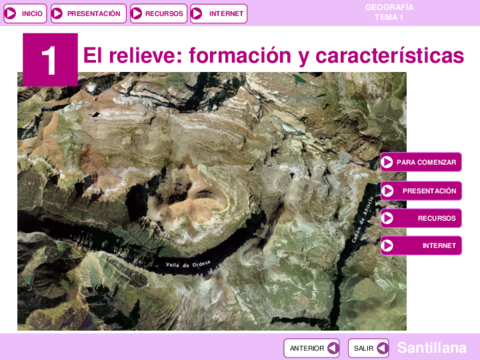This screenshot has height=360, width=480.
Task: Exit using the SALIR button
Action: (x=368, y=348)
